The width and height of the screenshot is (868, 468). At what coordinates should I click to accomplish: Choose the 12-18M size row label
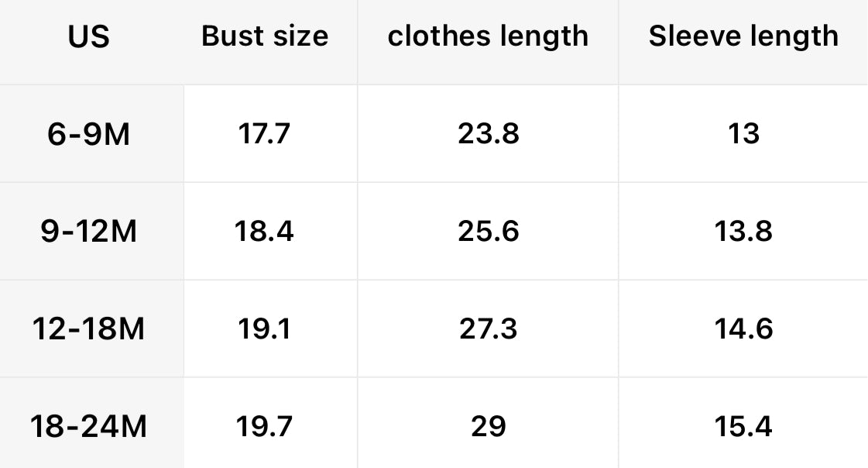(89, 329)
